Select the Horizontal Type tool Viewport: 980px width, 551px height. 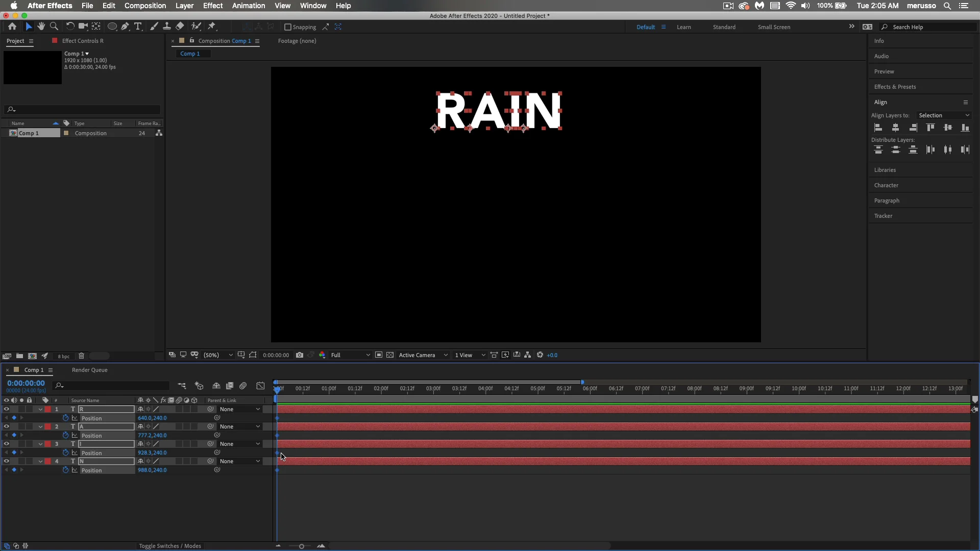(x=138, y=27)
